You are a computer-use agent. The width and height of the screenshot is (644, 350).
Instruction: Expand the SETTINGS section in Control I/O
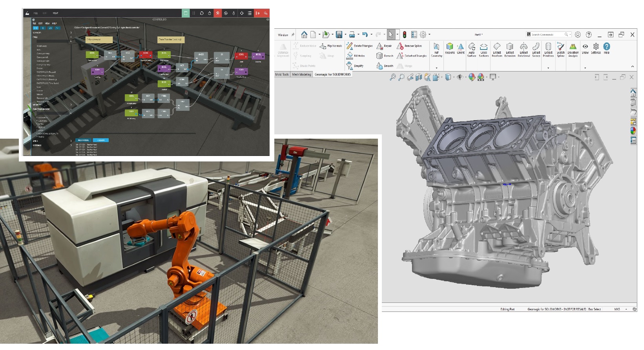point(71,145)
